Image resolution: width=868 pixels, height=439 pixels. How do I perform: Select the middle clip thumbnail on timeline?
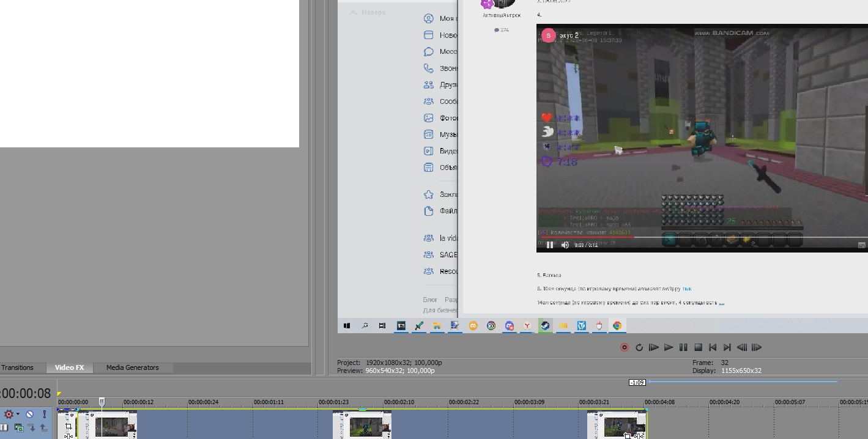[x=363, y=426]
